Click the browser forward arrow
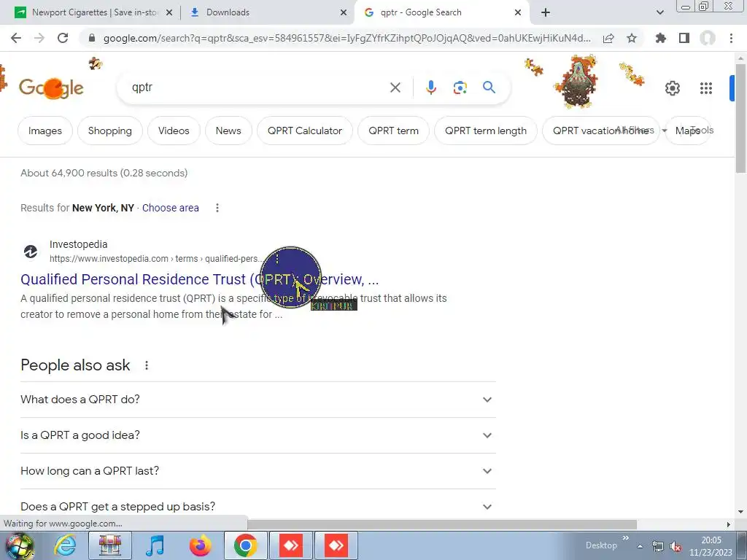747x560 pixels. (39, 38)
